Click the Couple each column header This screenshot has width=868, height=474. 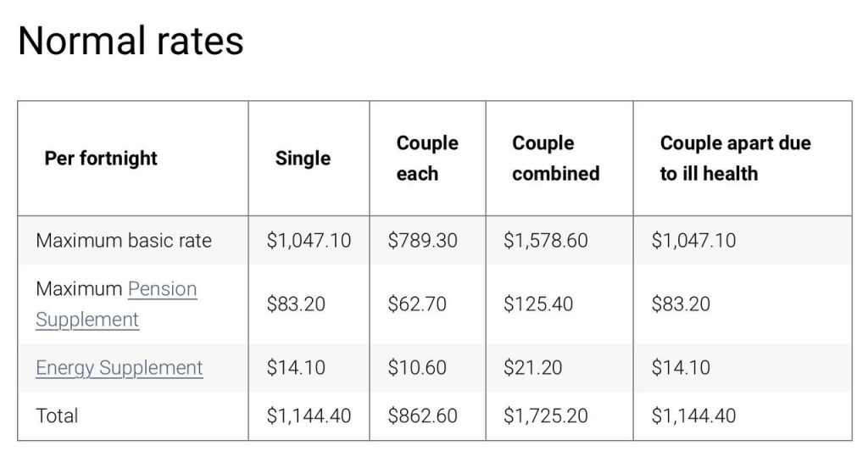(x=427, y=159)
